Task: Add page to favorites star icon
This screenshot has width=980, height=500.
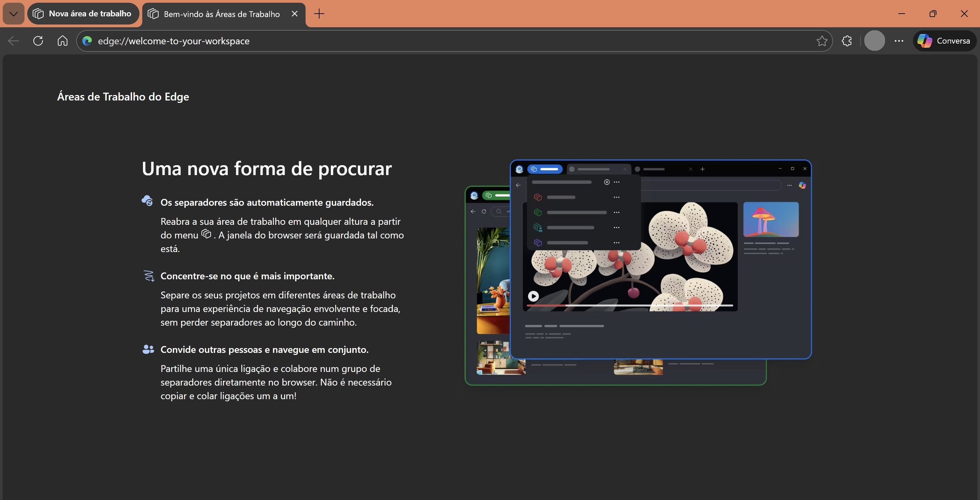Action: click(x=822, y=41)
